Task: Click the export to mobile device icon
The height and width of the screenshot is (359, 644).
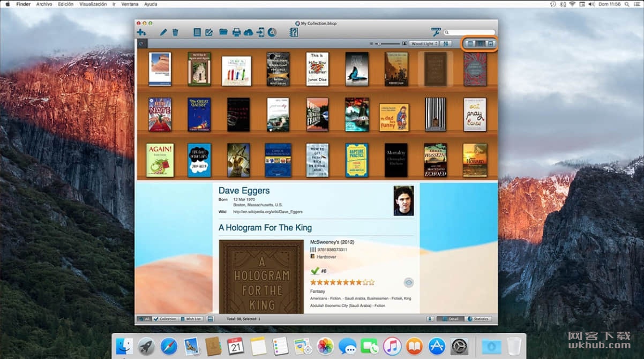Action: pyautogui.click(x=260, y=33)
